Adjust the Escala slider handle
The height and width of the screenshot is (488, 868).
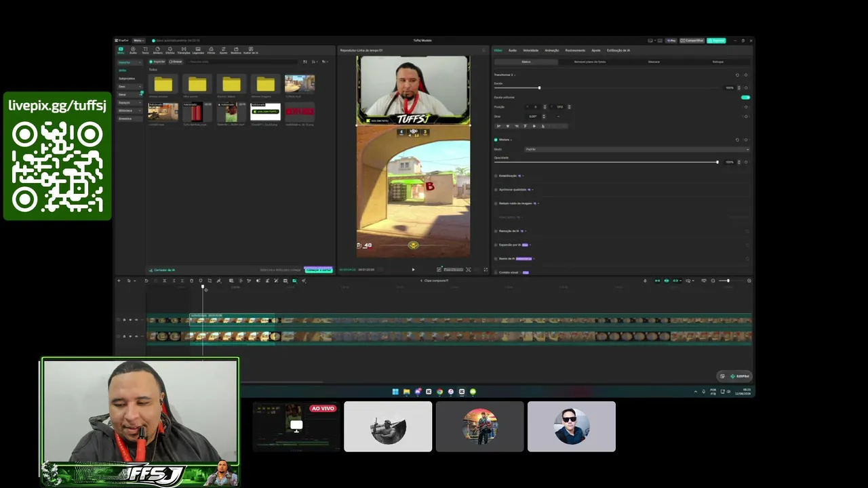pyautogui.click(x=540, y=87)
